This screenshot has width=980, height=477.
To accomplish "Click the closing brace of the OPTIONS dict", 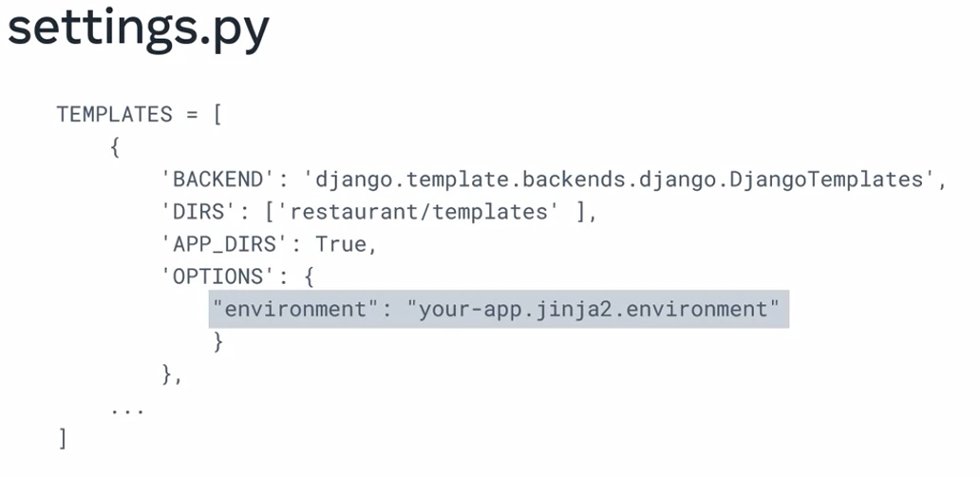I will coord(217,341).
